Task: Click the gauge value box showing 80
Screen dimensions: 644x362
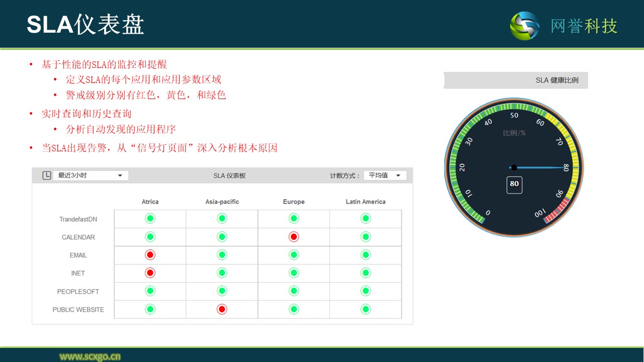Action: (514, 184)
